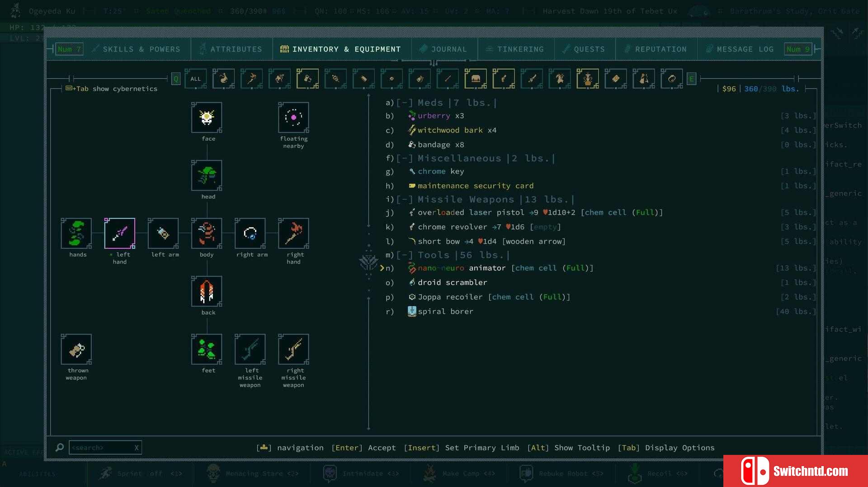Open the right arm equipment slot

250,233
